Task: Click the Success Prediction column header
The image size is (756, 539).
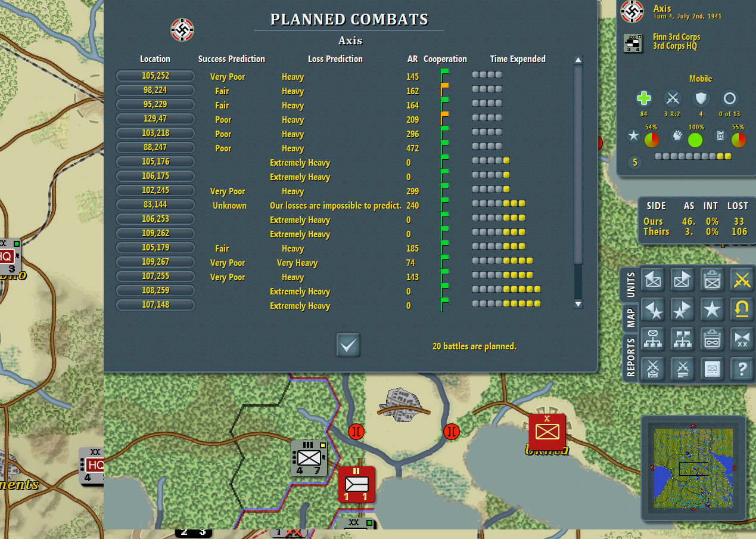Action: pyautogui.click(x=232, y=59)
